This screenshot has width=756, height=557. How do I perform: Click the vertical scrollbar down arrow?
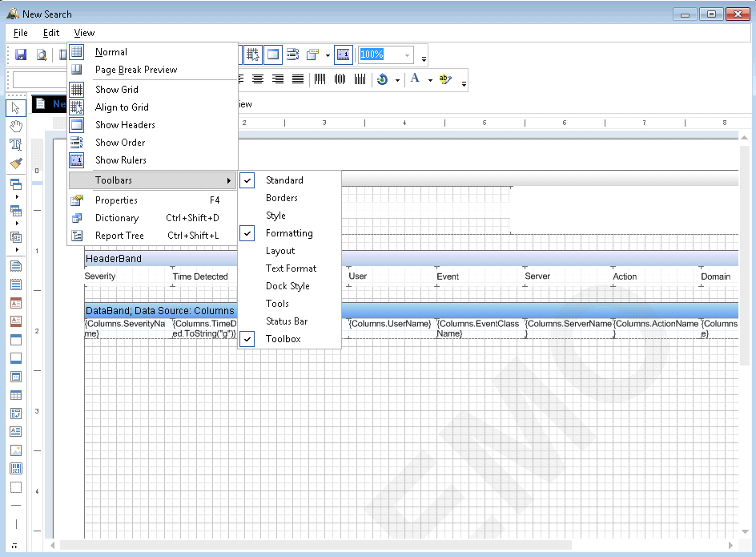(745, 531)
